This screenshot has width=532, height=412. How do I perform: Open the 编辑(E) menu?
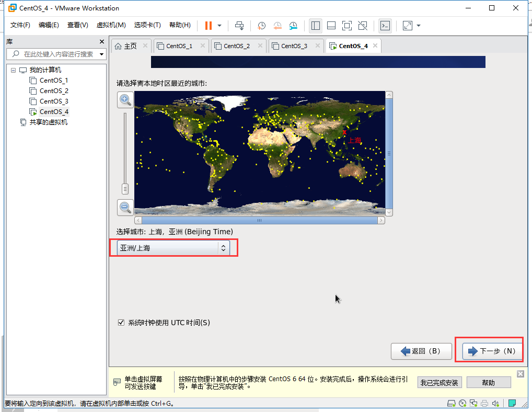[x=49, y=25]
